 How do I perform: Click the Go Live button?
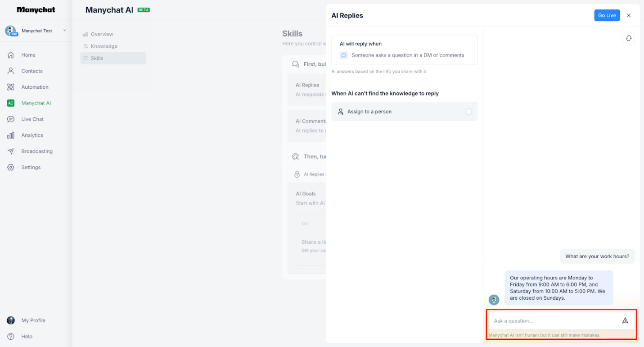[607, 15]
